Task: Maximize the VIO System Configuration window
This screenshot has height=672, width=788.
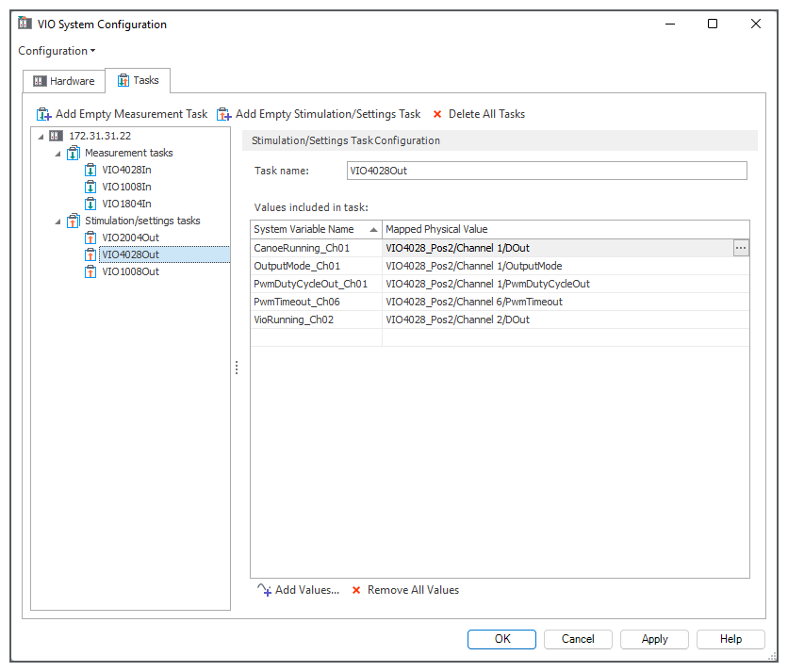Action: (712, 24)
